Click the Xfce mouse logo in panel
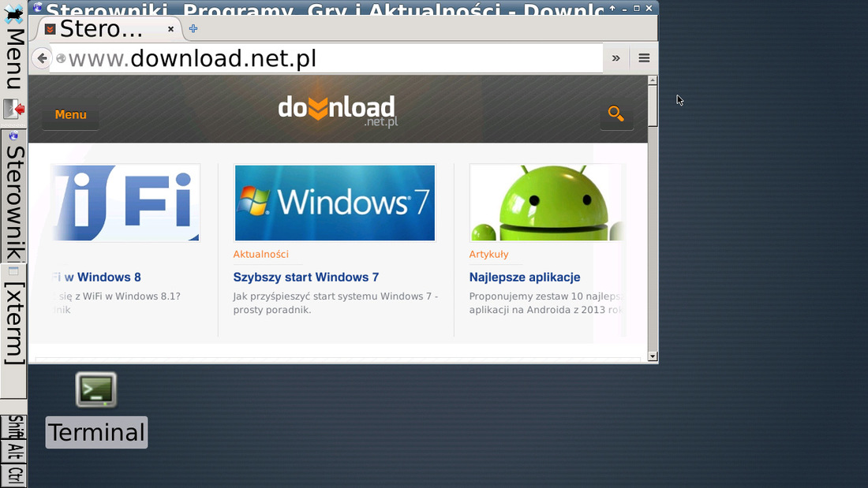Screen dimensions: 868x488 click(x=13, y=14)
